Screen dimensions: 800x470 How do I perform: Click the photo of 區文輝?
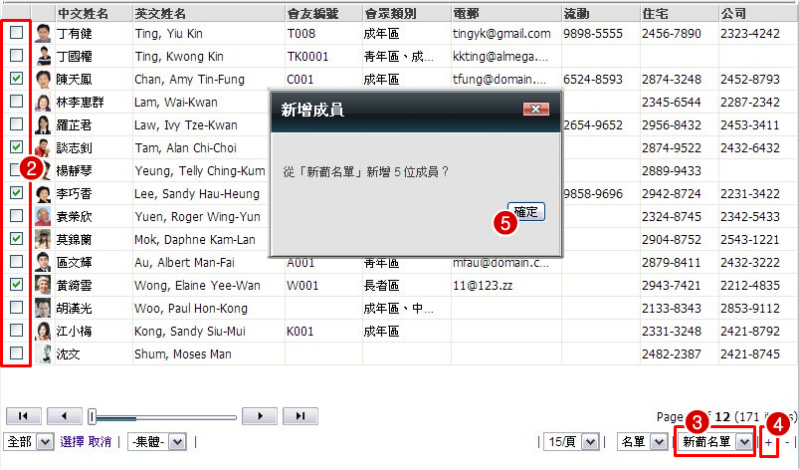[x=43, y=262]
